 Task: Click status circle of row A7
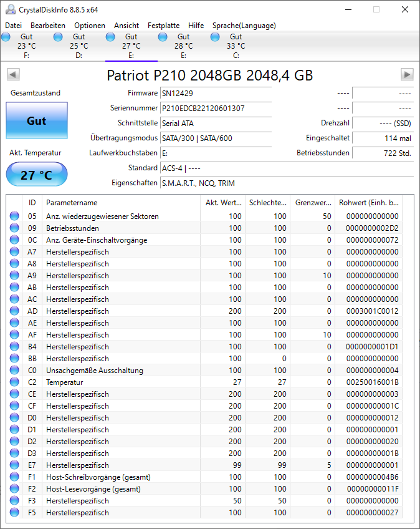14,251
